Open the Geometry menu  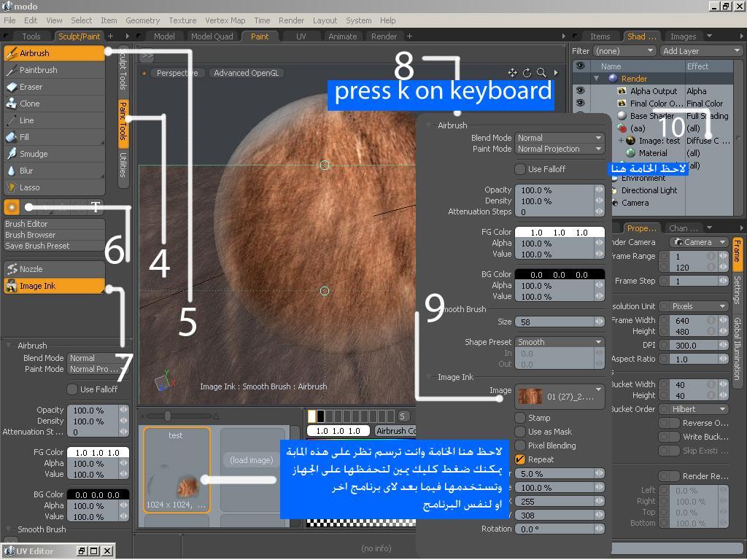tap(142, 20)
